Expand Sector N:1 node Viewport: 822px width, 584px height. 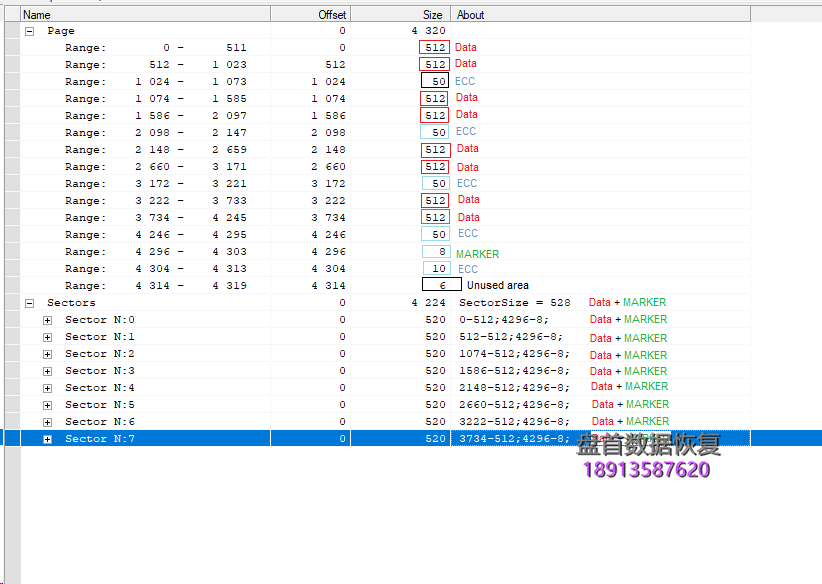pyautogui.click(x=47, y=337)
